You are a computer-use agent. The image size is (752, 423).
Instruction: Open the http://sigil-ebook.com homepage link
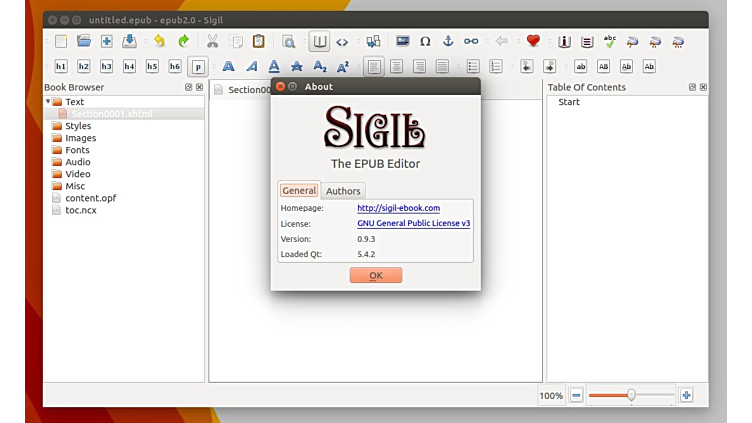(398, 208)
